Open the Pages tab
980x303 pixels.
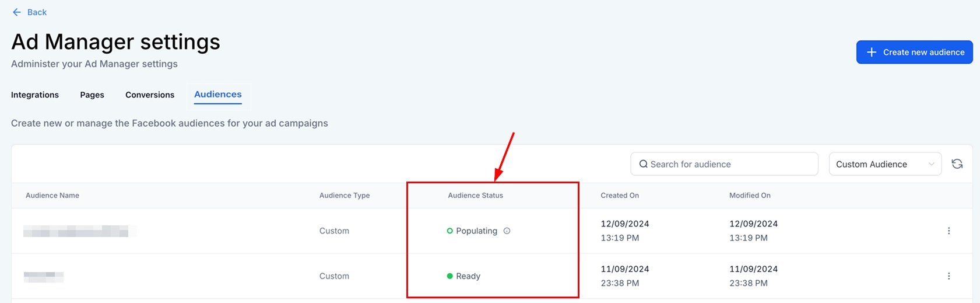coord(92,95)
